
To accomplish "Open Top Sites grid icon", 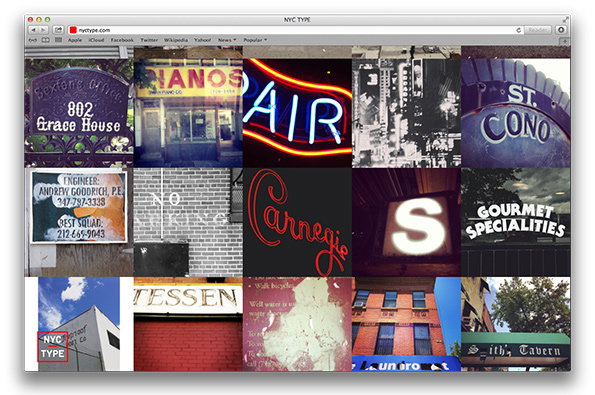I will [x=58, y=40].
